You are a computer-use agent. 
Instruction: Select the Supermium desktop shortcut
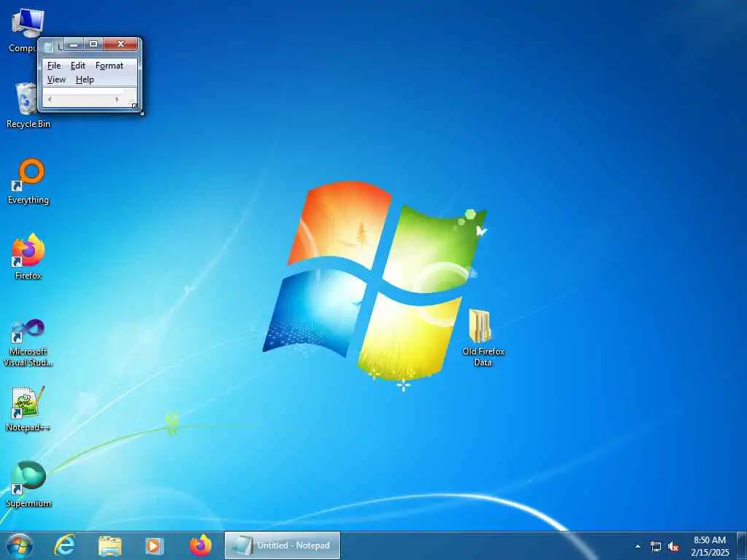click(x=28, y=484)
